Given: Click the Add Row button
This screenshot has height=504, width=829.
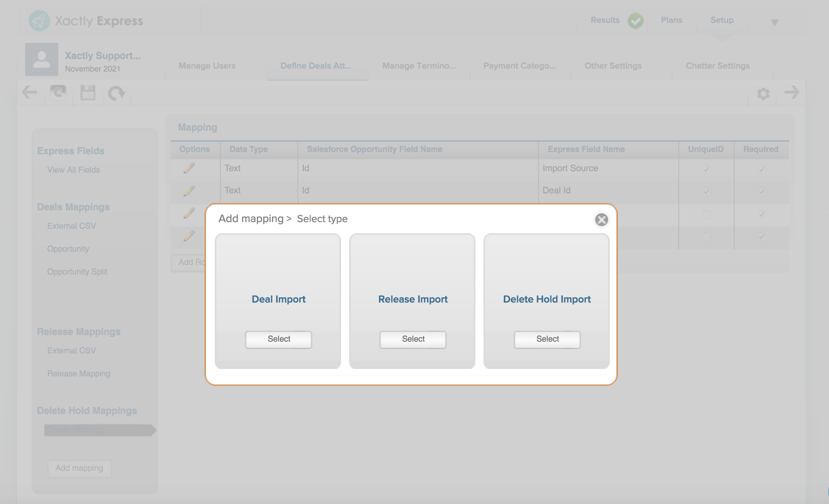Looking at the screenshot, I should (x=189, y=262).
